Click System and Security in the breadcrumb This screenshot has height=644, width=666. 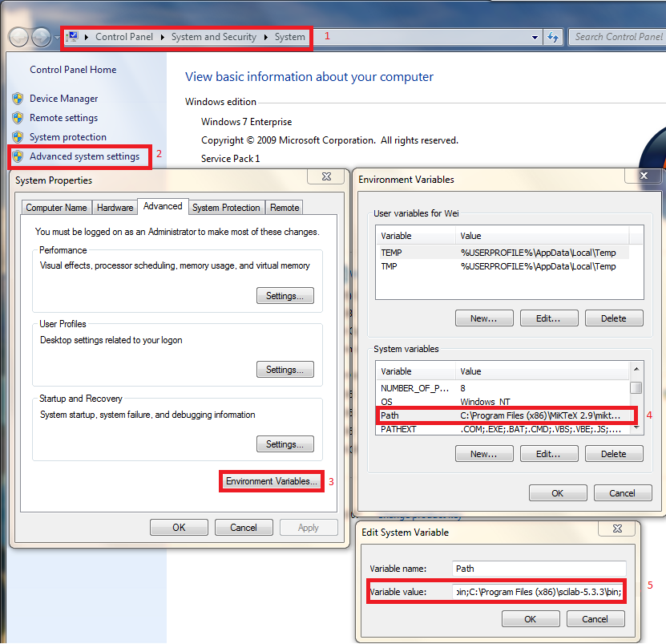click(x=214, y=37)
